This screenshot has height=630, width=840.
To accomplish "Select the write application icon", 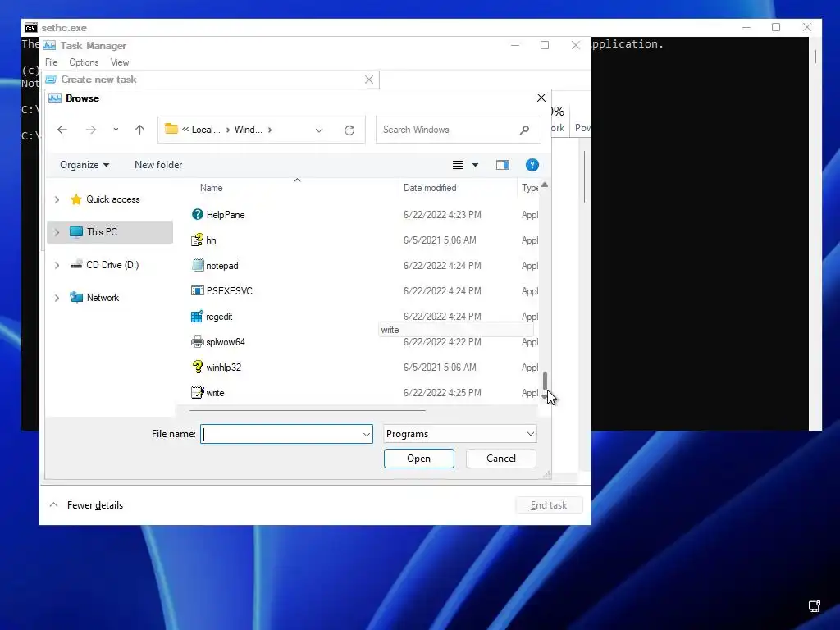I will 197,392.
